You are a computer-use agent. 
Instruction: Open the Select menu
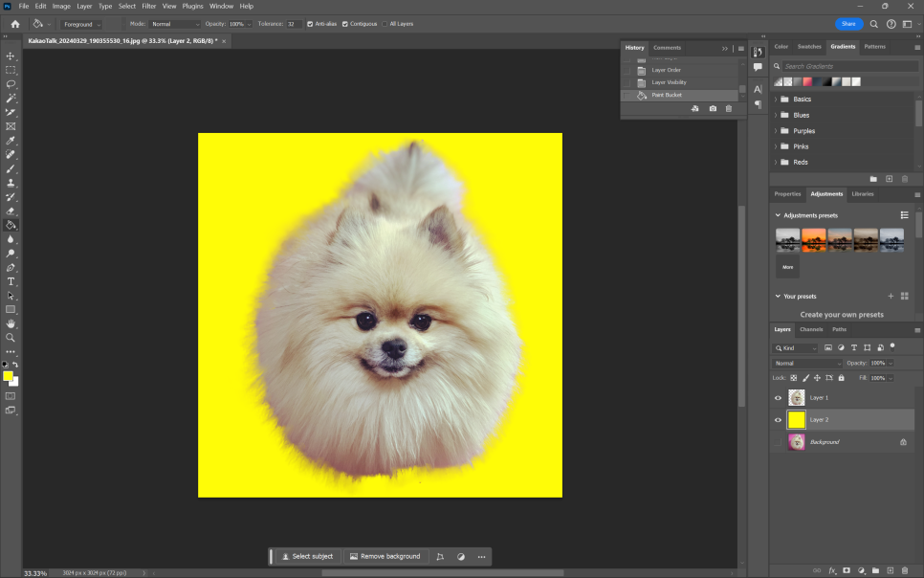point(126,7)
